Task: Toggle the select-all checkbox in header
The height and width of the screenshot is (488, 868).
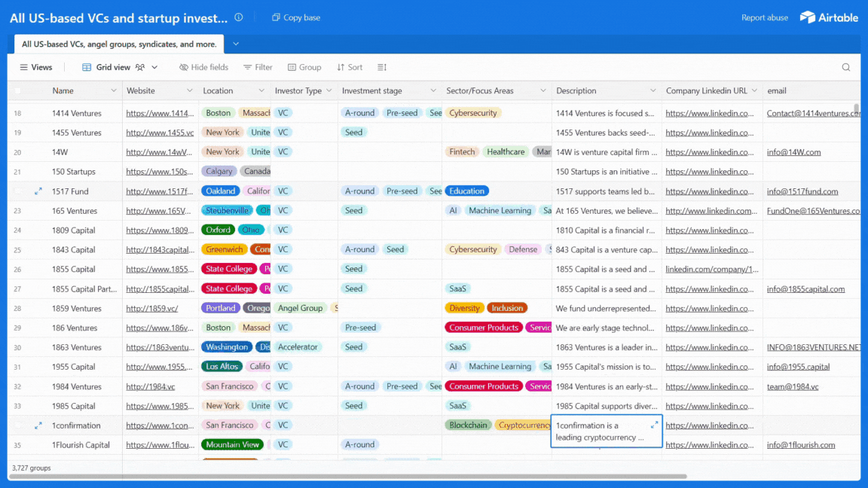Action: pyautogui.click(x=18, y=90)
